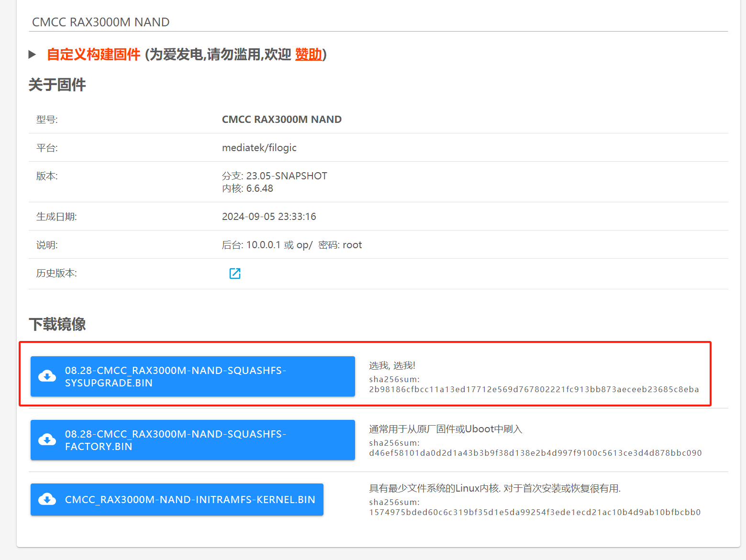Click the bold model name in 型号 row
Viewport: 746px width, 560px height.
(x=281, y=120)
